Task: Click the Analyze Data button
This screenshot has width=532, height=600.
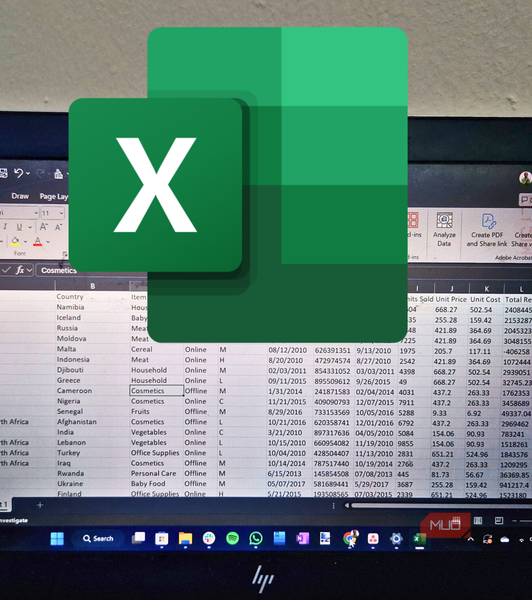Action: tap(444, 229)
